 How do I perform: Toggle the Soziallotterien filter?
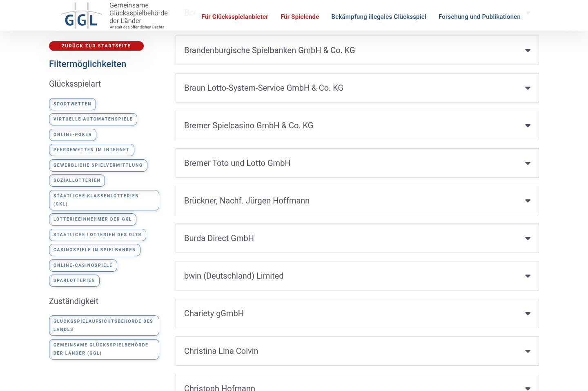click(77, 181)
